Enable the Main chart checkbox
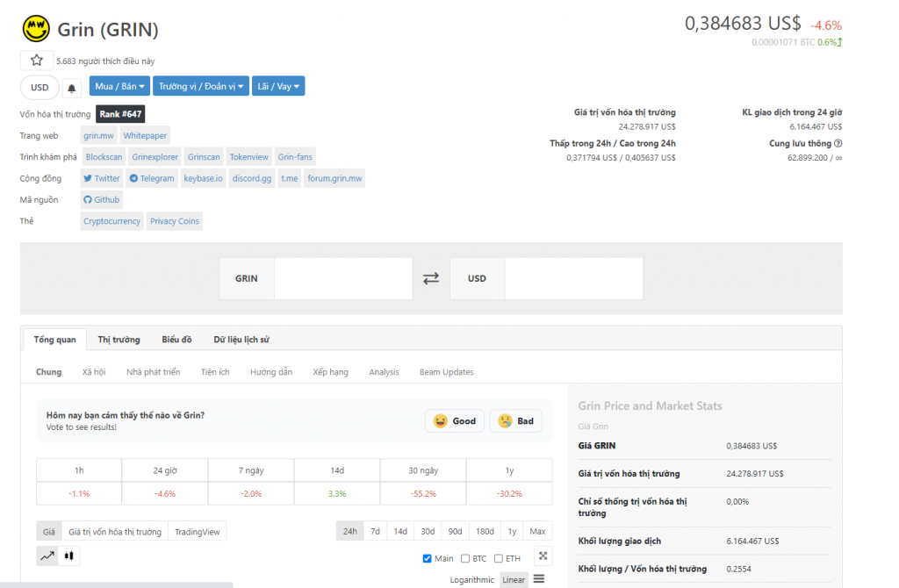Image resolution: width=899 pixels, height=588 pixels. coord(427,558)
